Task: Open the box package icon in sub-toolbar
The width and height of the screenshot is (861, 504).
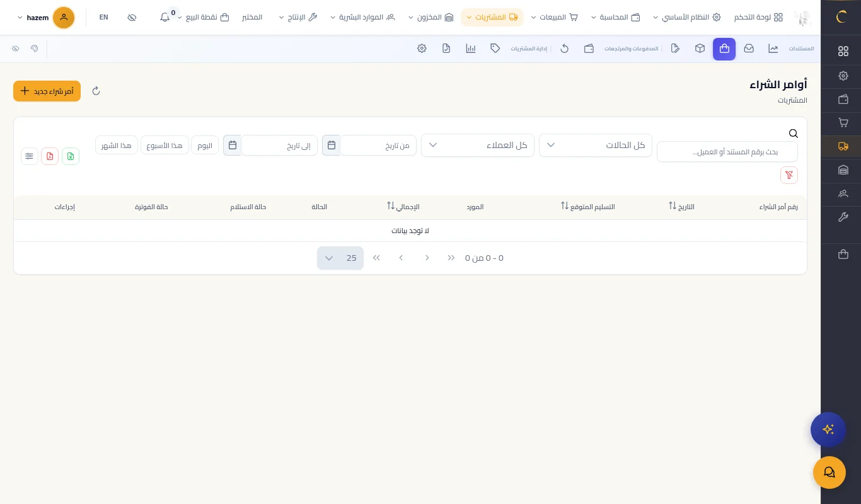Action: (700, 49)
